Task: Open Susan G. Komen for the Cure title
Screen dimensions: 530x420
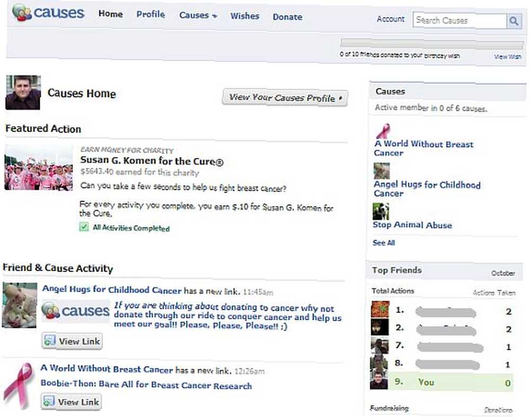Action: (x=152, y=161)
